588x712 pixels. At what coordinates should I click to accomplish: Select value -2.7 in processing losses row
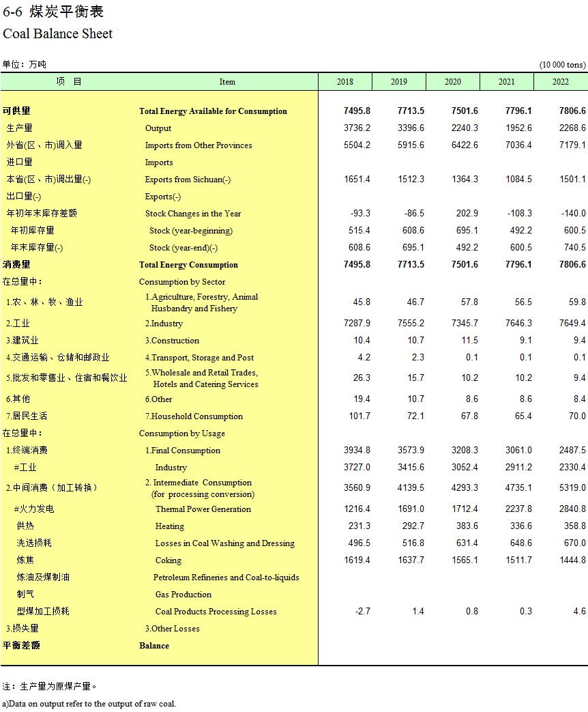coord(362,611)
